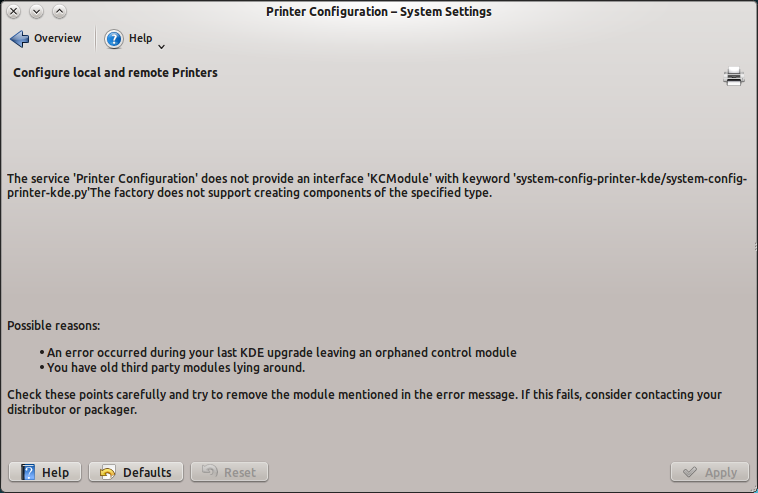
Task: Click the blue Help question mark in toolbar
Action: pyautogui.click(x=114, y=39)
